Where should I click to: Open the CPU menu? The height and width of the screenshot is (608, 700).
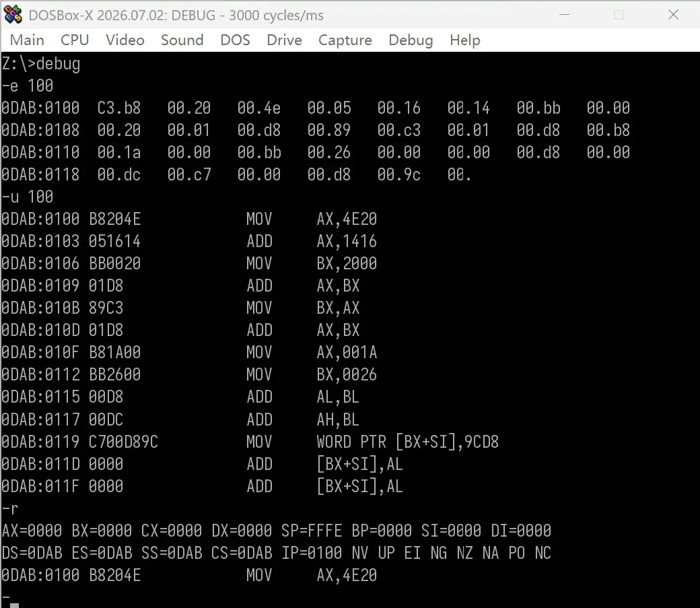(x=75, y=40)
